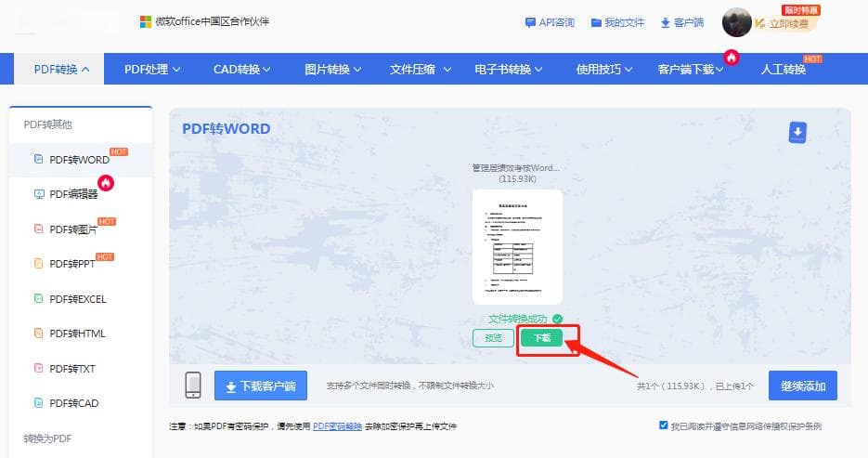868x458 pixels.
Task: Toggle the 我已阅读并遵守 agreement checkbox
Action: 663,425
